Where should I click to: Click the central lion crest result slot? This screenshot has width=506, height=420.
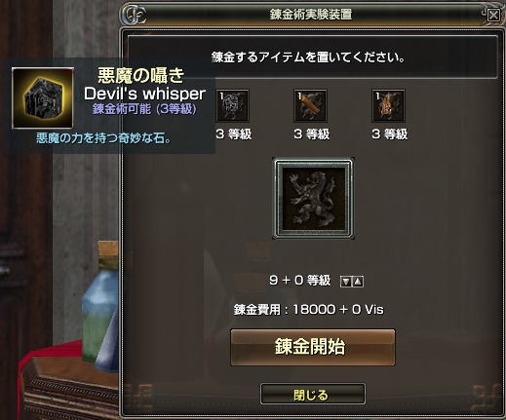[313, 199]
